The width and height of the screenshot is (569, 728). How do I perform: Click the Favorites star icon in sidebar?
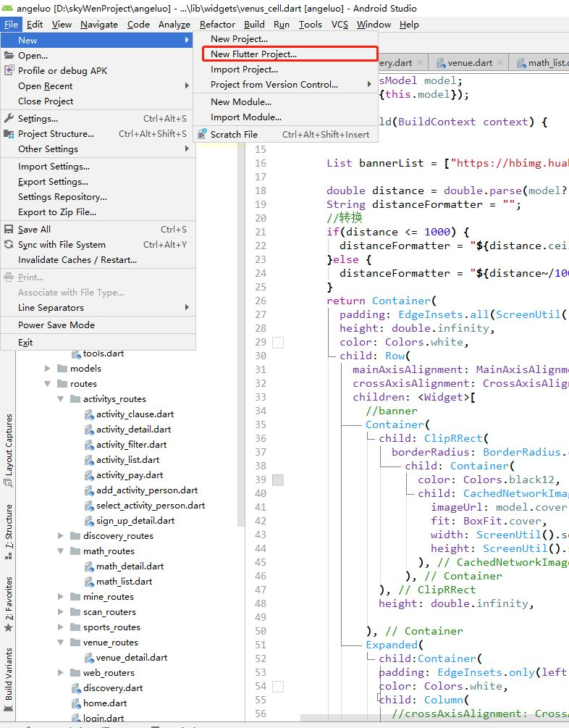(x=9, y=628)
